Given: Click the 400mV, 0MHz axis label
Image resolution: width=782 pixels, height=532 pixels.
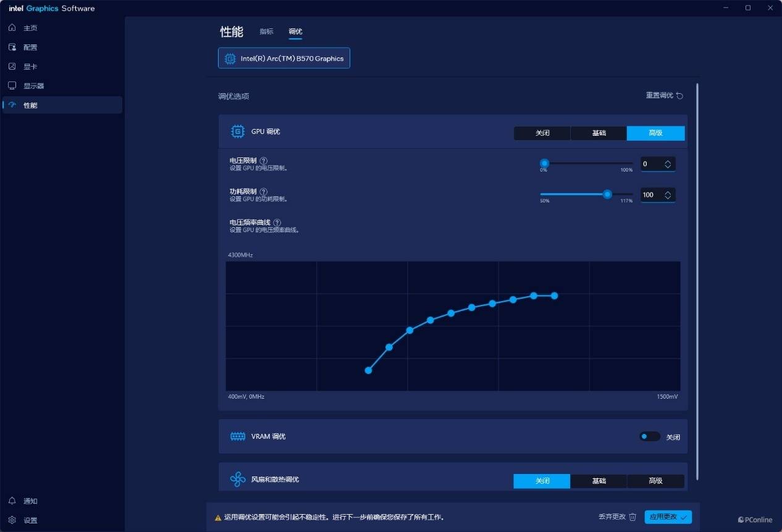Looking at the screenshot, I should [246, 396].
